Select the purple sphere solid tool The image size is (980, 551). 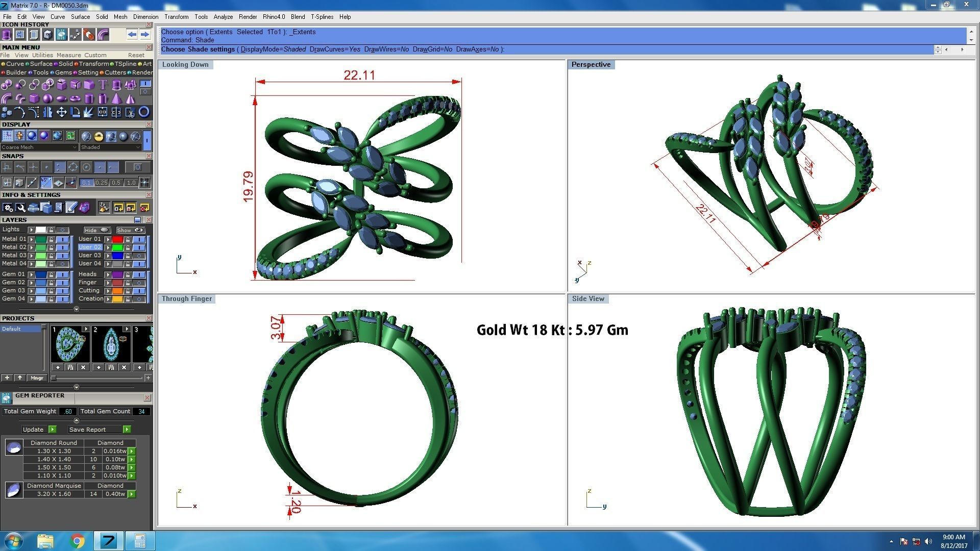pos(47,98)
